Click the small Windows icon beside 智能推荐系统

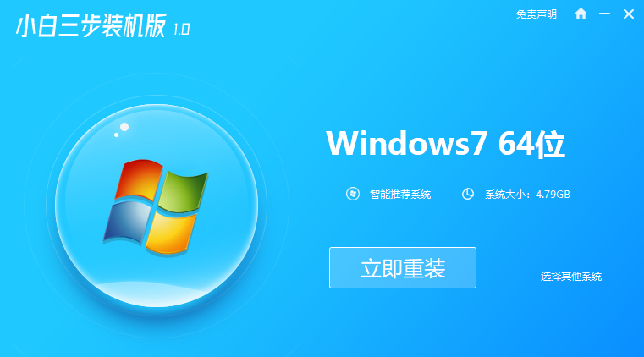(353, 194)
